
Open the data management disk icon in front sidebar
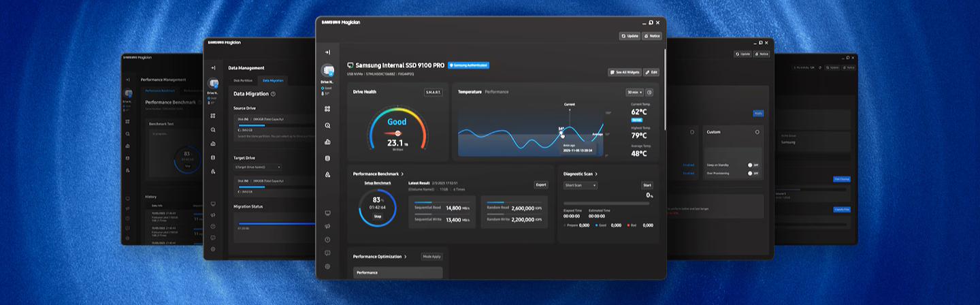tap(327, 158)
